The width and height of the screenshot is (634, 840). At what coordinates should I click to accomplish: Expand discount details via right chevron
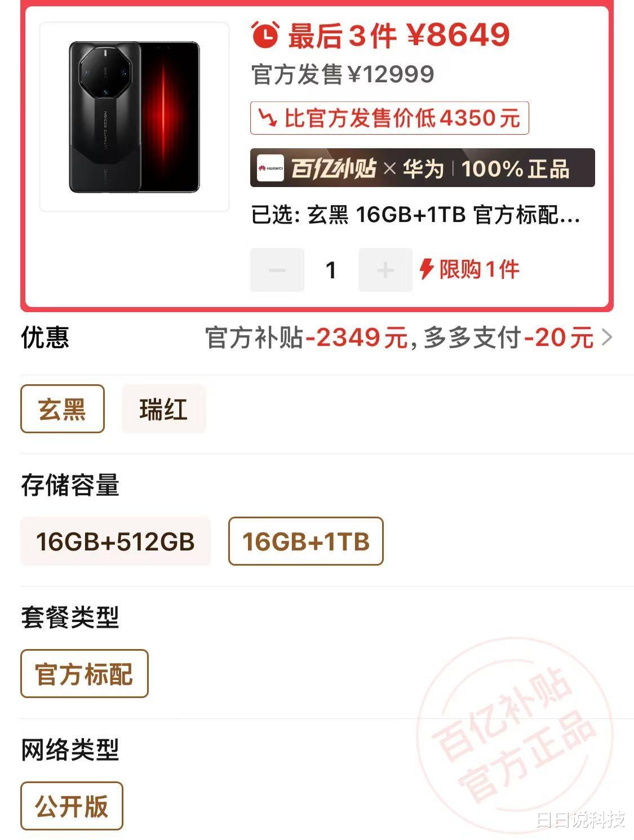tap(607, 337)
